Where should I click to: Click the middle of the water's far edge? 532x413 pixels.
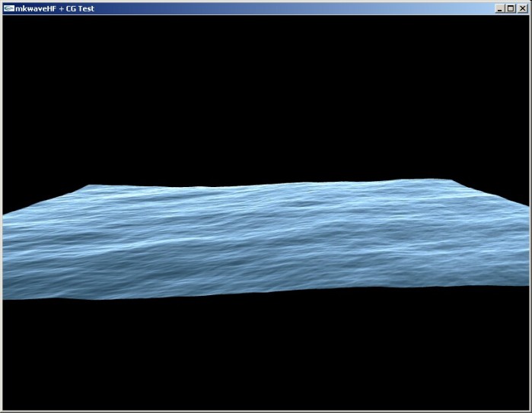click(x=266, y=187)
